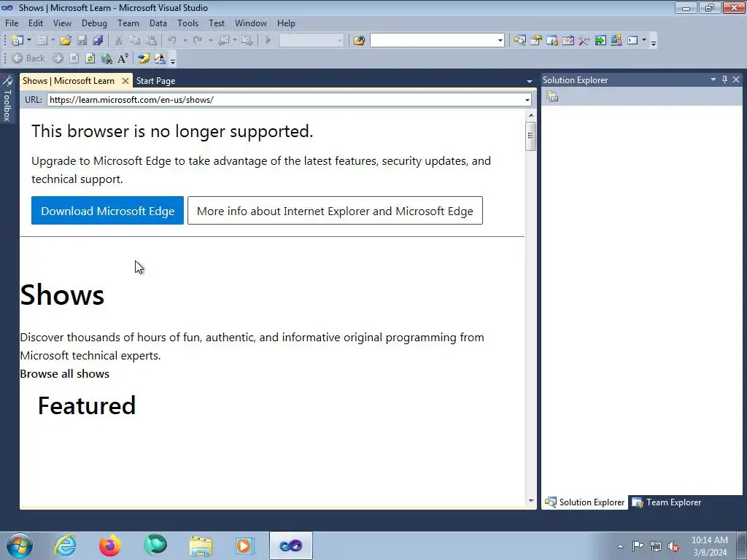Image resolution: width=747 pixels, height=560 pixels.
Task: Click the Command Window toolbar icon
Action: click(632, 41)
